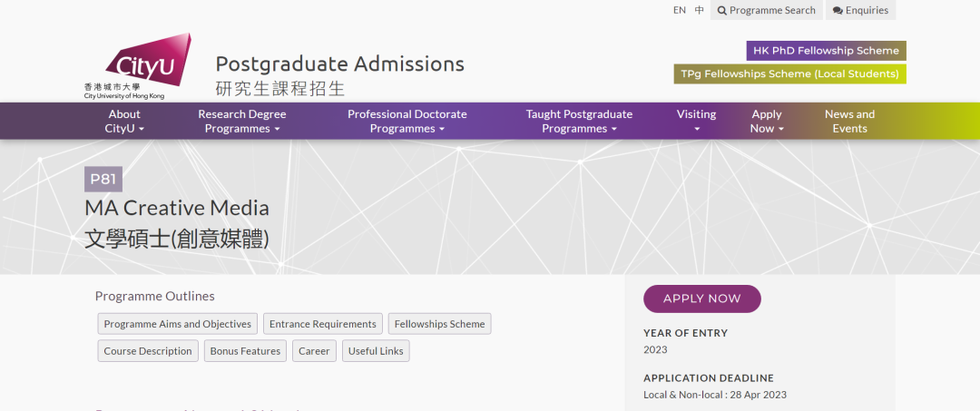Open the Visiting dropdown menu
980x411 pixels.
pyautogui.click(x=696, y=121)
